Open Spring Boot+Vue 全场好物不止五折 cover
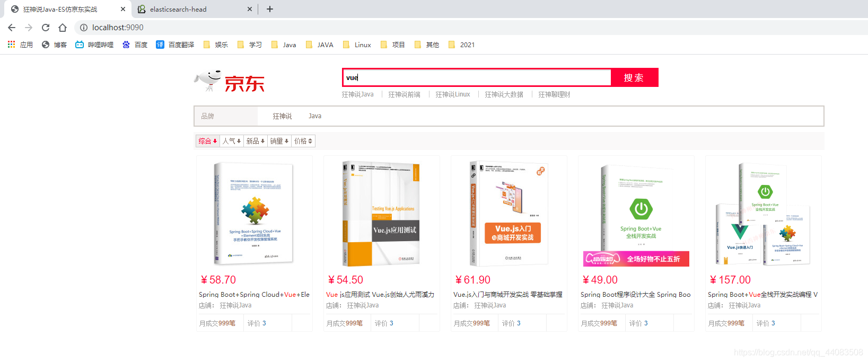The width and height of the screenshot is (868, 362). [636, 214]
